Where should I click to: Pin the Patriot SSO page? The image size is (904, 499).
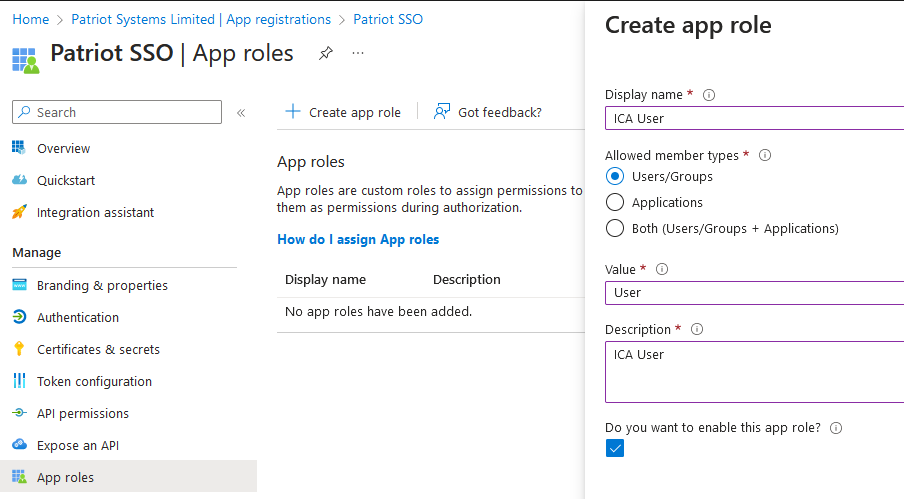pos(326,54)
